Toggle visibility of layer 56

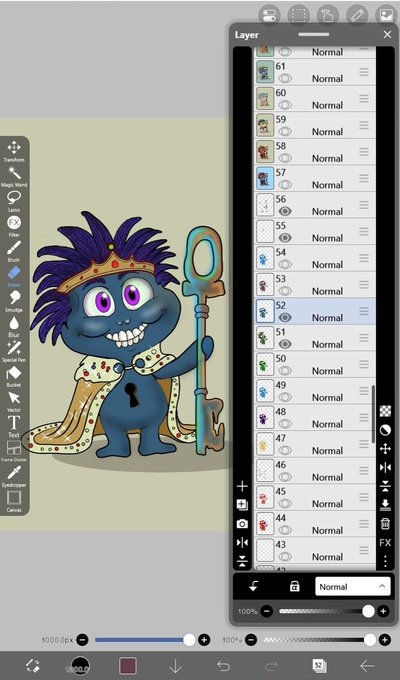click(285, 211)
